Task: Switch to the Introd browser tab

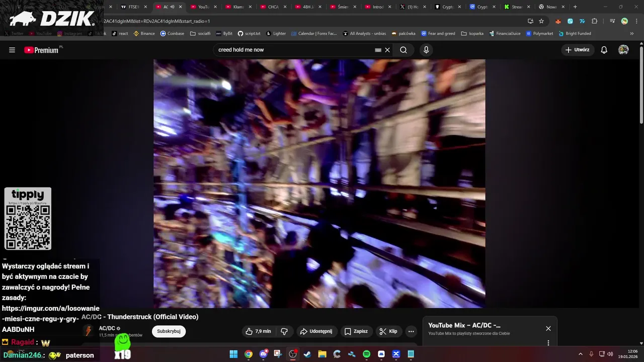Action: (378, 7)
